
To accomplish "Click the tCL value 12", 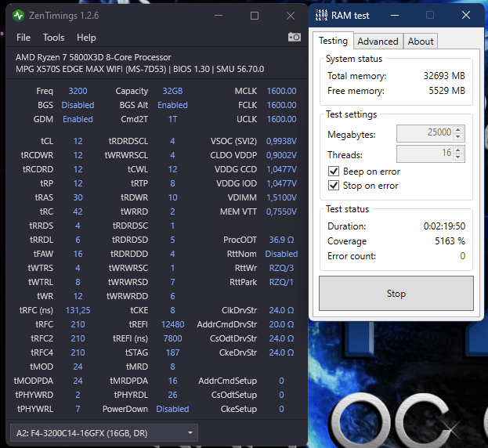I will pyautogui.click(x=78, y=141).
